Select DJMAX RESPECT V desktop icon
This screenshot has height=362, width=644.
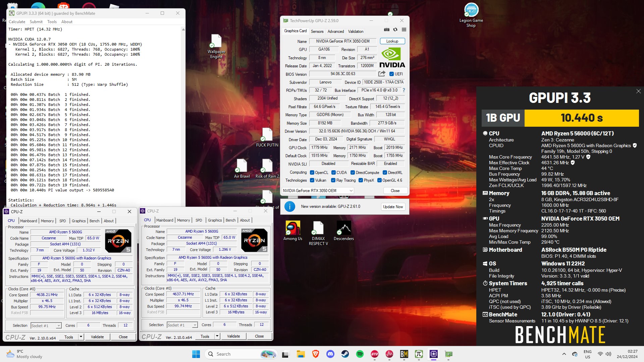318,233
